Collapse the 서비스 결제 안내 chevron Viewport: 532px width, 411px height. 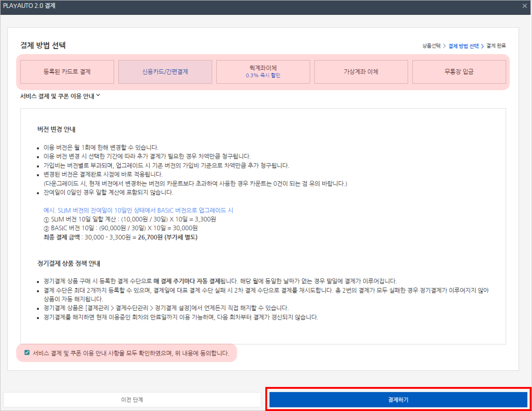(x=98, y=95)
